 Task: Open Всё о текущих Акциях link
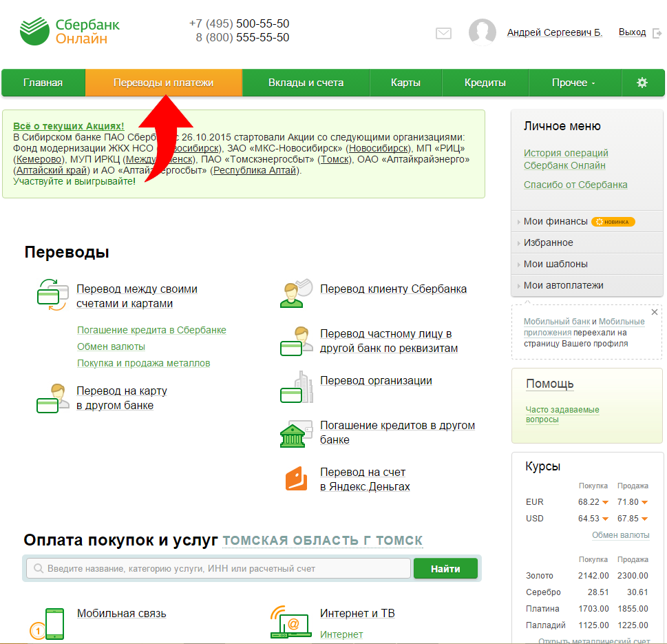tap(68, 126)
